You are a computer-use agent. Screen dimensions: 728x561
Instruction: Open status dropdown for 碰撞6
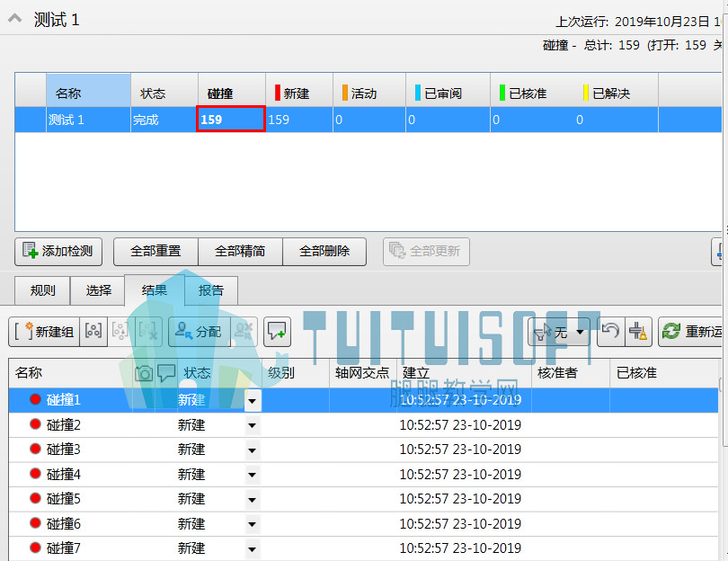pos(253,524)
